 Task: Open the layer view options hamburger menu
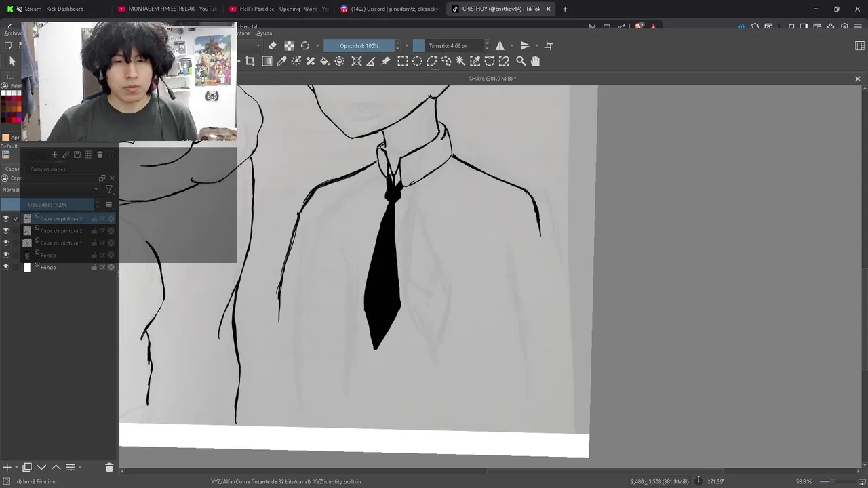point(108,205)
